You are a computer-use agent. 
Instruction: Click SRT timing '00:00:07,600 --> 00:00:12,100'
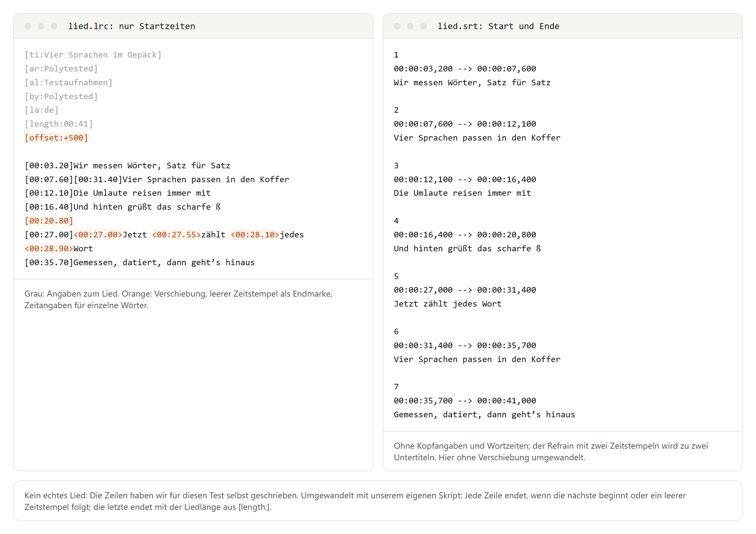(465, 124)
